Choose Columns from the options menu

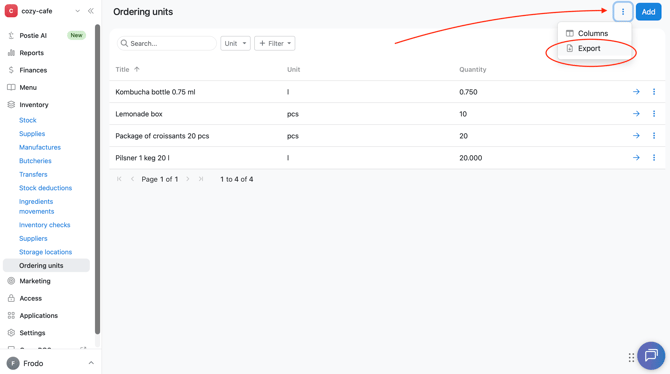click(x=594, y=33)
